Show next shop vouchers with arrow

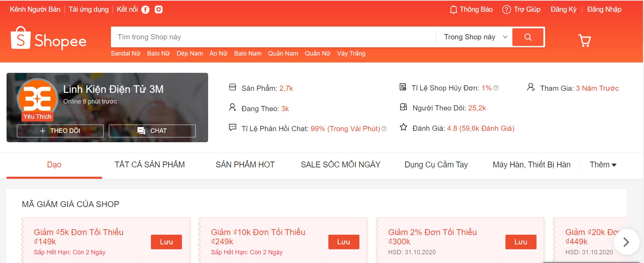[626, 242]
